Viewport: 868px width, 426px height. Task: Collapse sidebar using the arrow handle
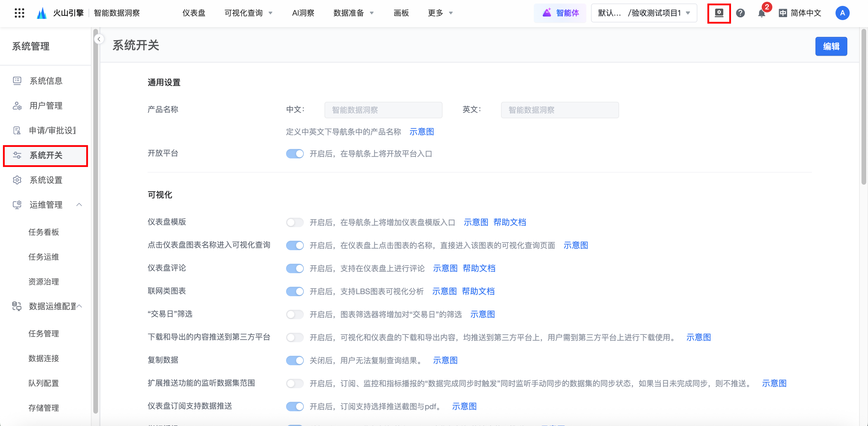[x=99, y=39]
